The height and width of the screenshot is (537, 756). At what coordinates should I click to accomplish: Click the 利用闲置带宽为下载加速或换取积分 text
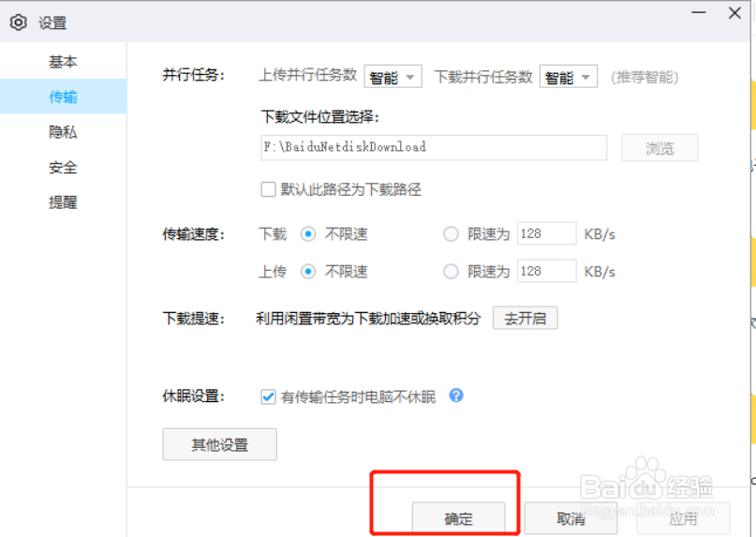tap(368, 319)
